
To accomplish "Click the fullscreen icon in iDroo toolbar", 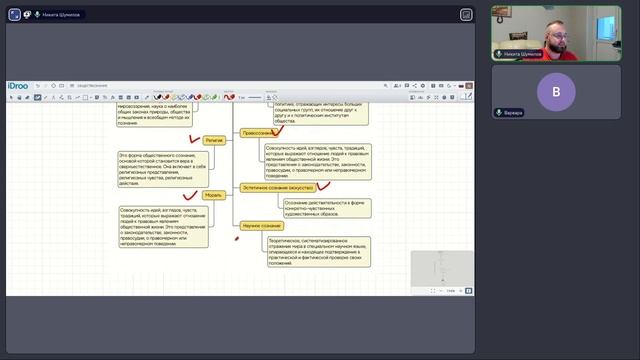I will [x=436, y=98].
